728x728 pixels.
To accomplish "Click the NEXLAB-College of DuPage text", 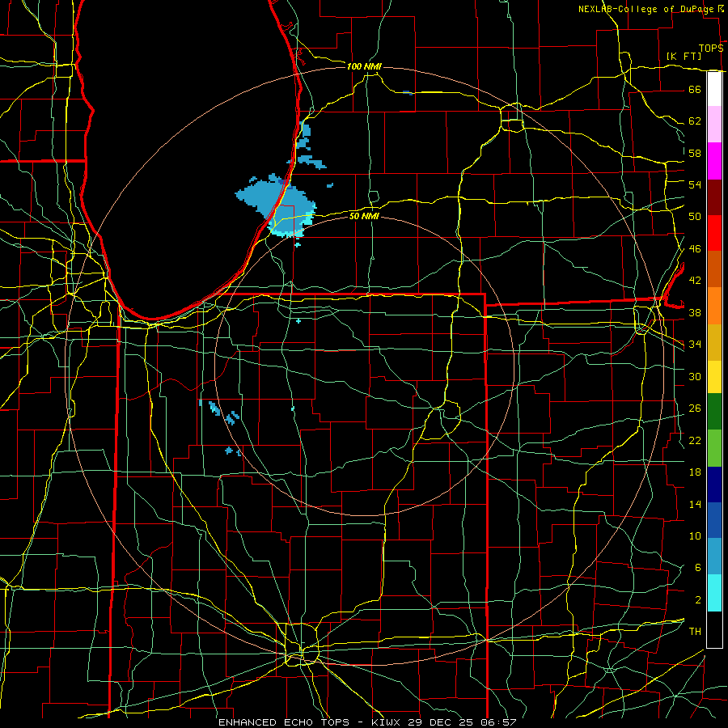I will (645, 9).
